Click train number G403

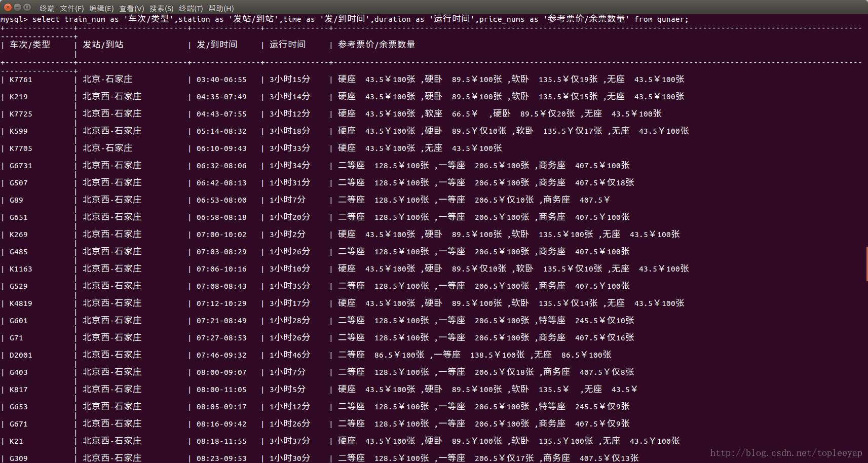point(19,372)
